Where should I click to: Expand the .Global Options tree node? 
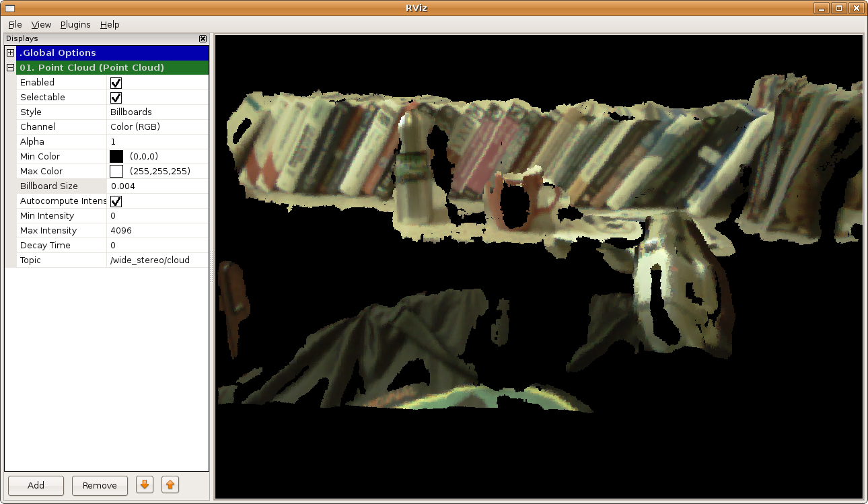[10, 52]
